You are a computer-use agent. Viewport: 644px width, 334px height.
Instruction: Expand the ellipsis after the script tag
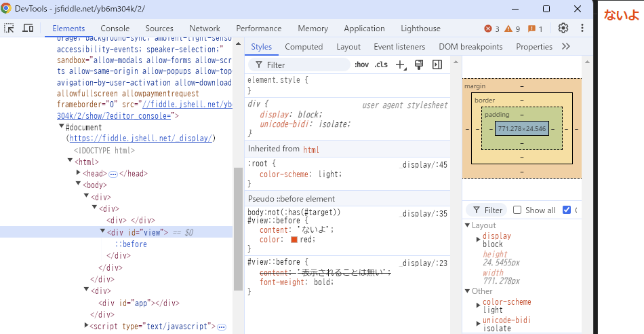tap(222, 327)
